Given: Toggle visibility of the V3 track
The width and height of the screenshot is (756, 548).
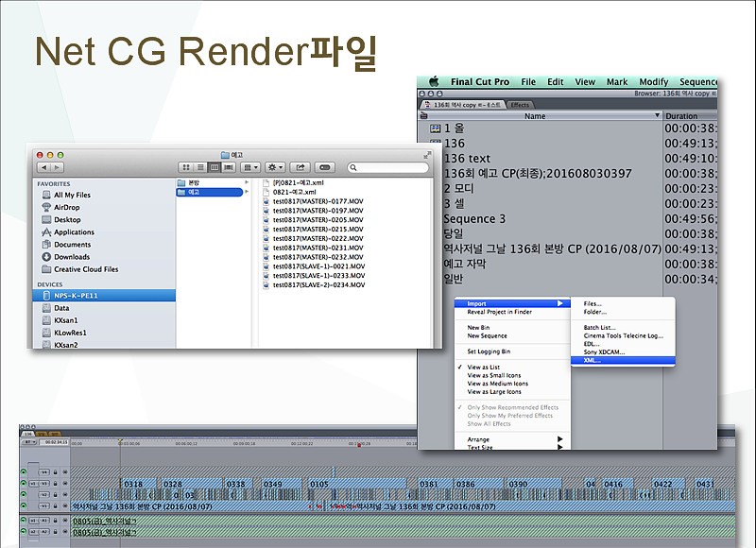Looking at the screenshot, I should pyautogui.click(x=24, y=484).
